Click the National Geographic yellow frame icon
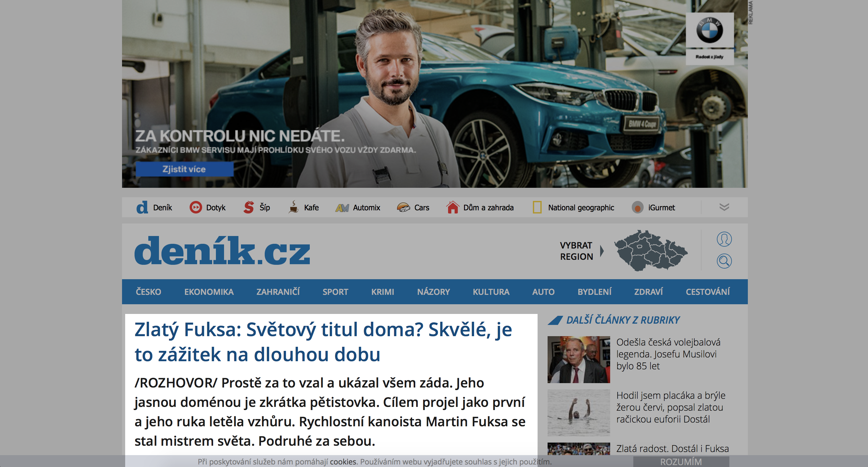The width and height of the screenshot is (868, 467). [537, 207]
